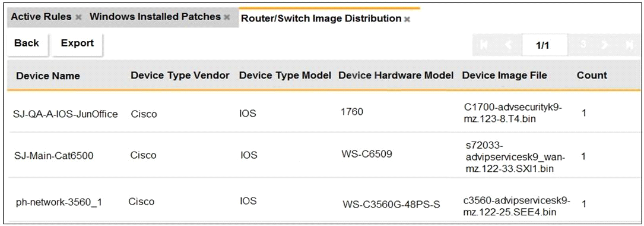Switch to Windows Installed Patches tab

pyautogui.click(x=156, y=17)
